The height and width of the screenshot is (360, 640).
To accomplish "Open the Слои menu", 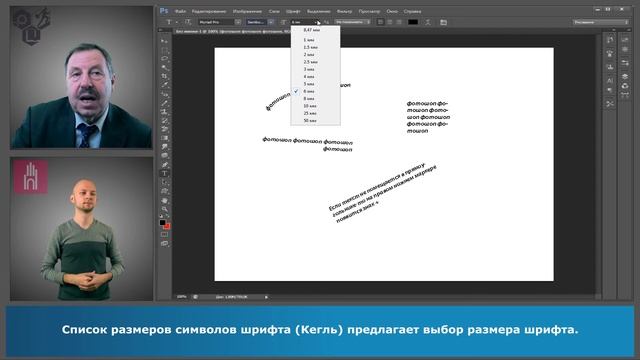I will point(274,11).
